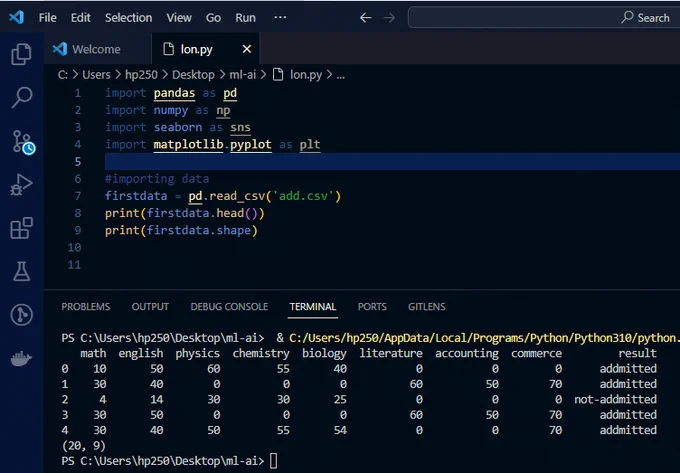
Task: Click 'firstdata.shape' on line 9
Action: (199, 230)
